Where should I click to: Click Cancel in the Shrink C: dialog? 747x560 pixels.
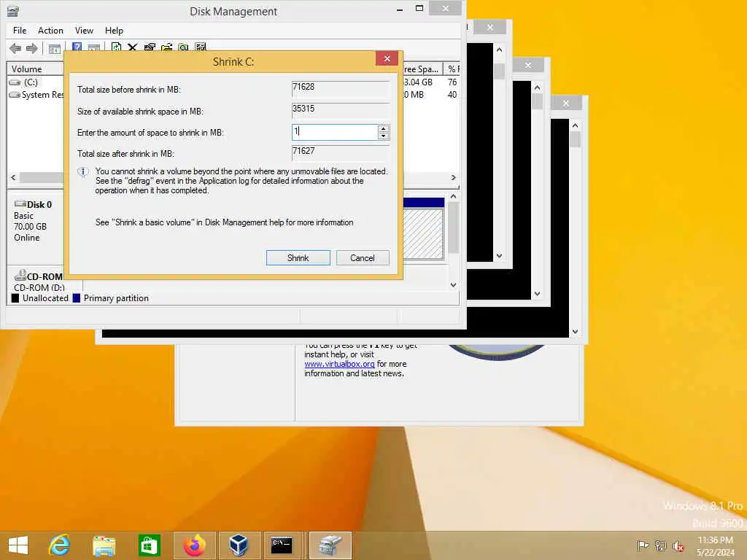[363, 257]
